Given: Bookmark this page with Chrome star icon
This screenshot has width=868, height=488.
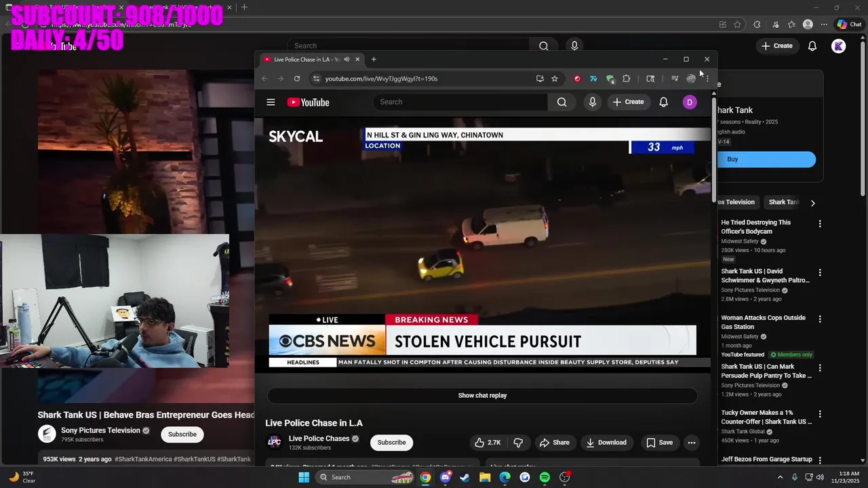Looking at the screenshot, I should (x=555, y=79).
